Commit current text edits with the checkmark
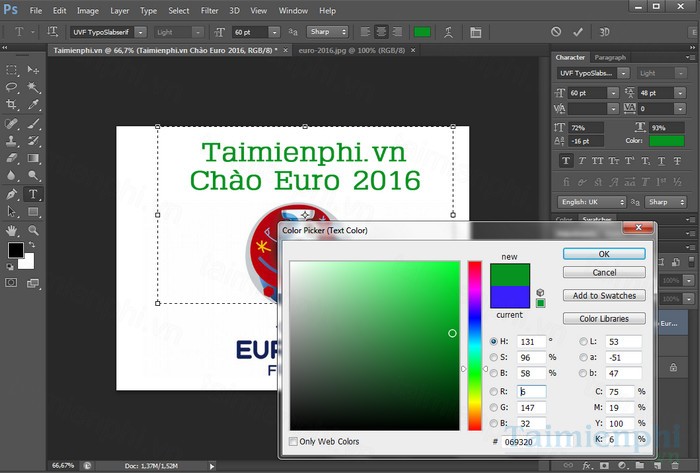This screenshot has height=473, width=700. (578, 32)
